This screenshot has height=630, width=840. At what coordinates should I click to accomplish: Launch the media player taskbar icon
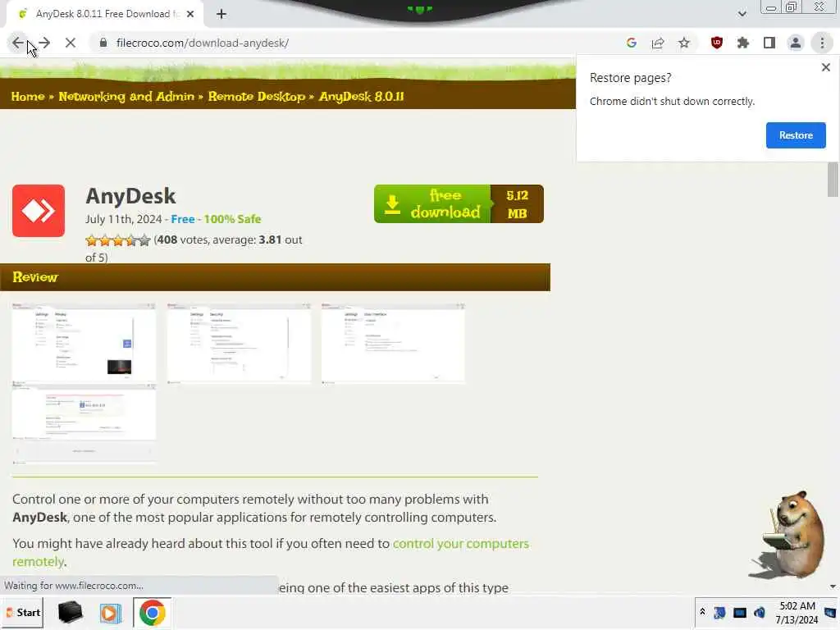tap(111, 613)
